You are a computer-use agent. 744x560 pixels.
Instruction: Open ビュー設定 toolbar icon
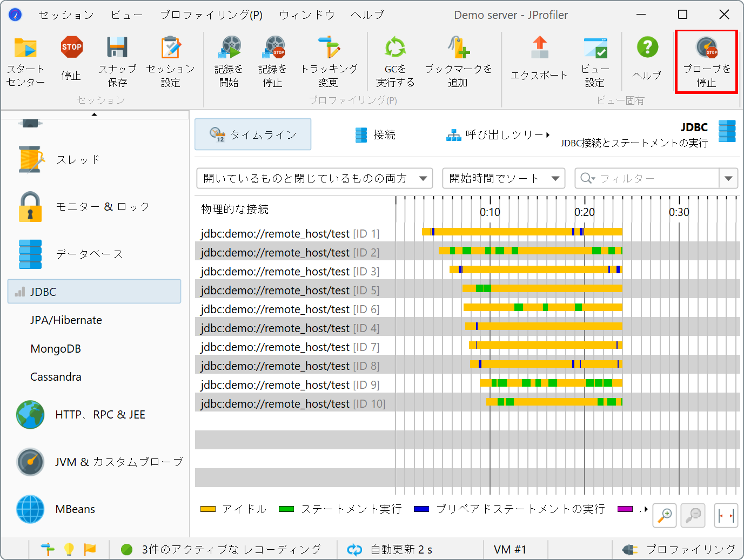595,48
